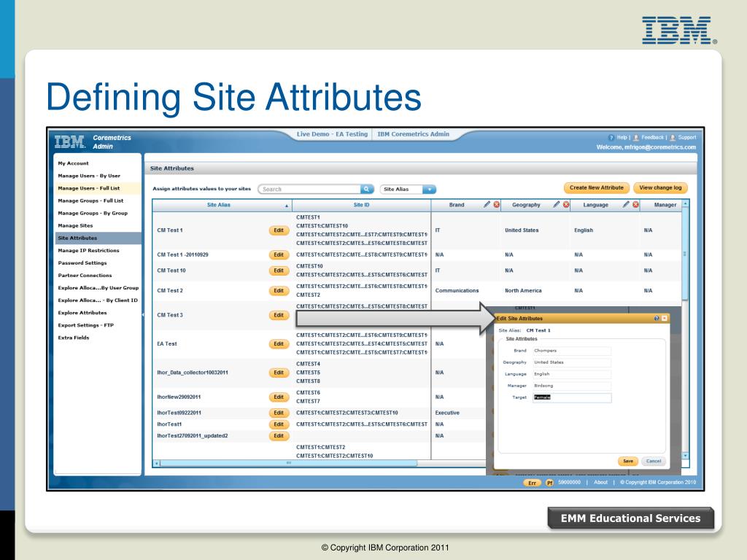
Task: Save the edited site attributes
Action: [628, 461]
